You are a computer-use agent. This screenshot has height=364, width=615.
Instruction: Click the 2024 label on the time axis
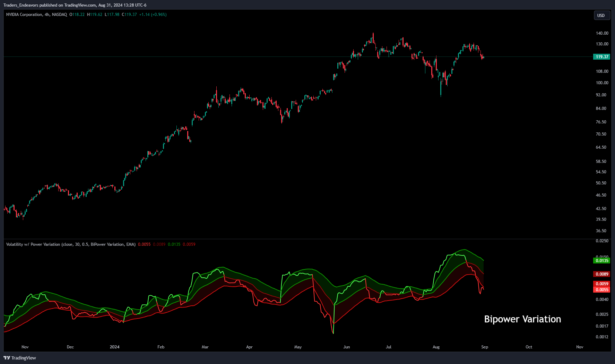[114, 347]
